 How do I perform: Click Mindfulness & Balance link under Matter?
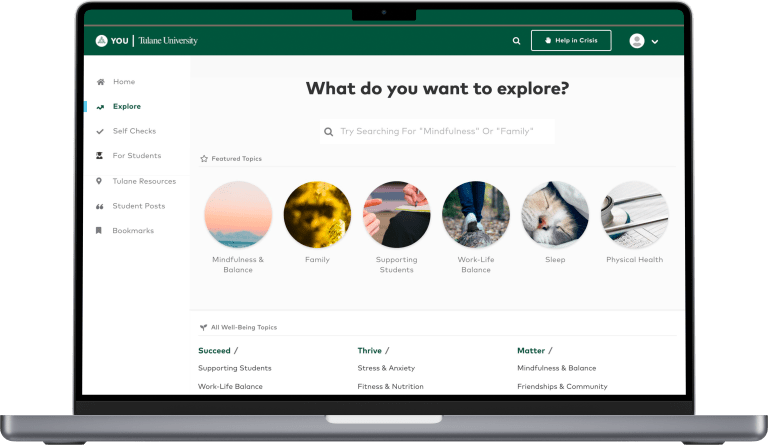click(557, 368)
